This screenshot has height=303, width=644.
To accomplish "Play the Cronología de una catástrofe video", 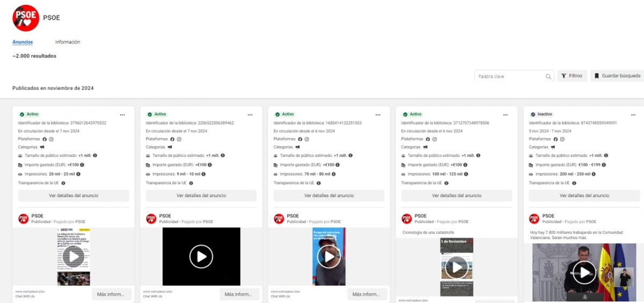I will 457,267.
